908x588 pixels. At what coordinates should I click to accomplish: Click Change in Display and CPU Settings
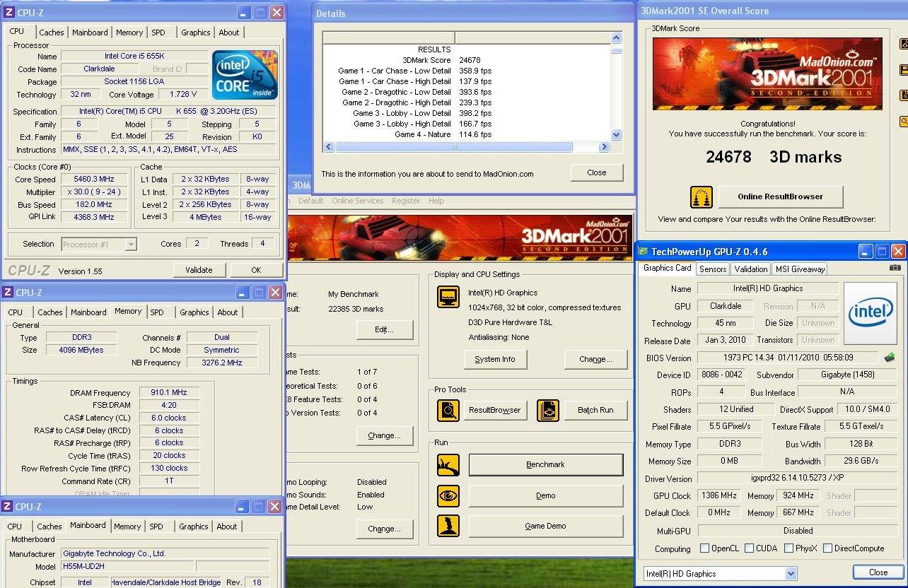(x=595, y=359)
